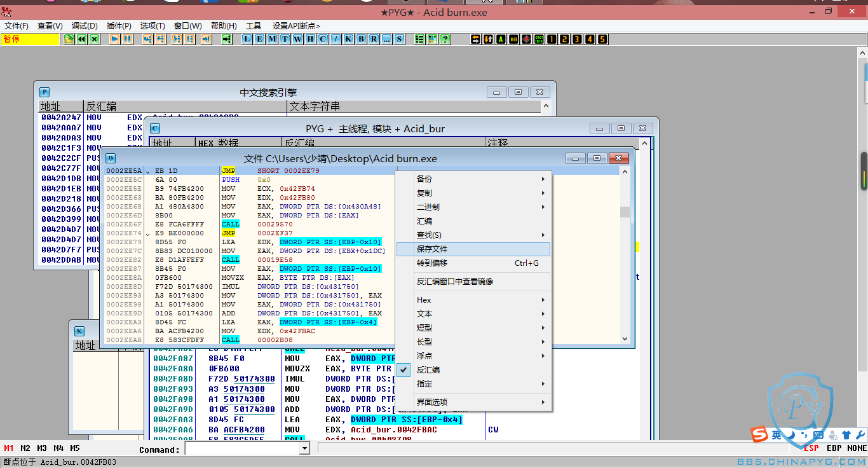Open the 文件(F) menu
The height and width of the screenshot is (468, 868).
point(17,26)
